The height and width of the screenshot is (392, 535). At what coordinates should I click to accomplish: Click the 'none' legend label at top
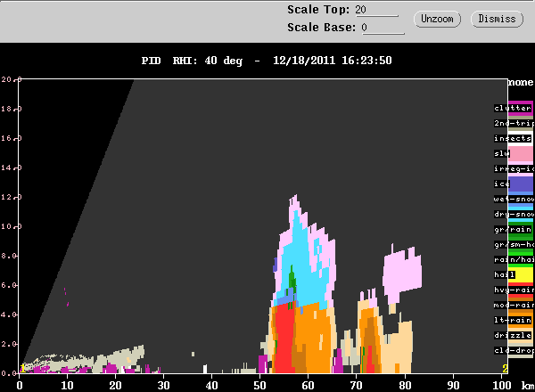coord(521,83)
